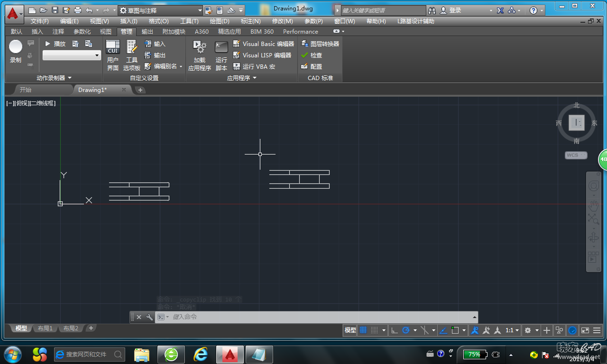The width and height of the screenshot is (607, 364).
Task: Toggle polar tracking in status bar
Action: click(x=406, y=330)
